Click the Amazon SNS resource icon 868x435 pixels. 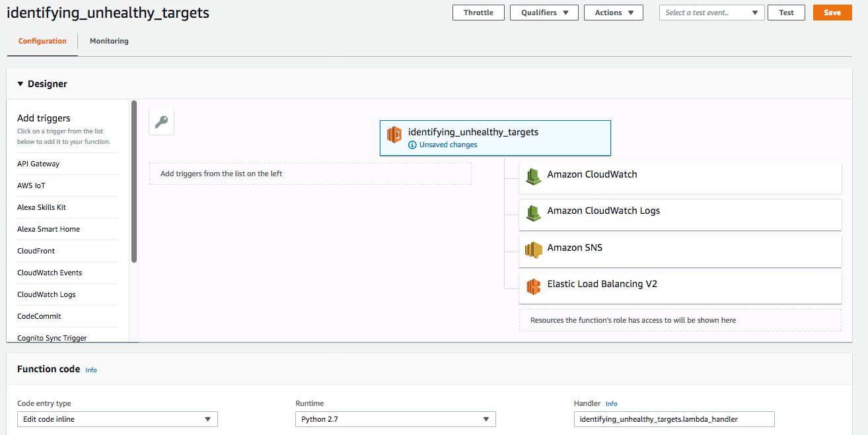pos(534,250)
